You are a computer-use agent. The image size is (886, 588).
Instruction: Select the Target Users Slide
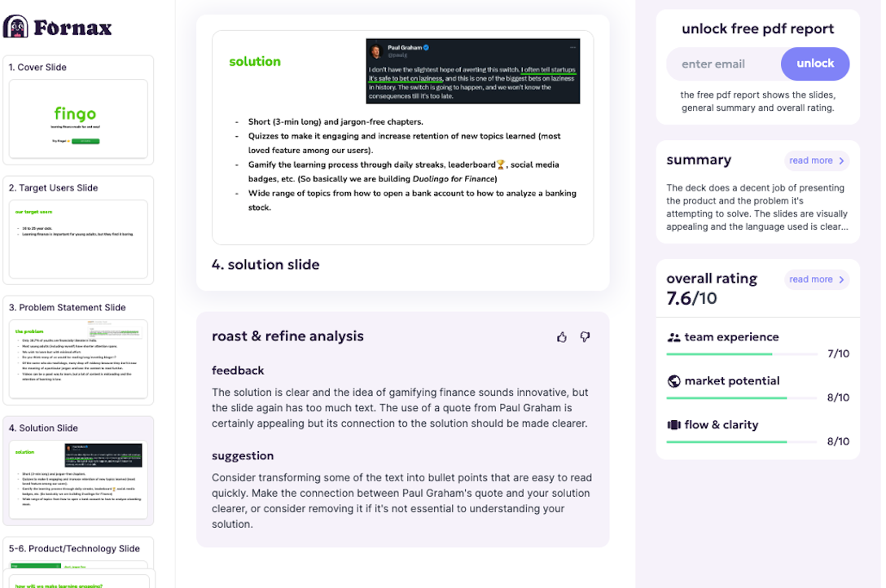click(x=78, y=239)
